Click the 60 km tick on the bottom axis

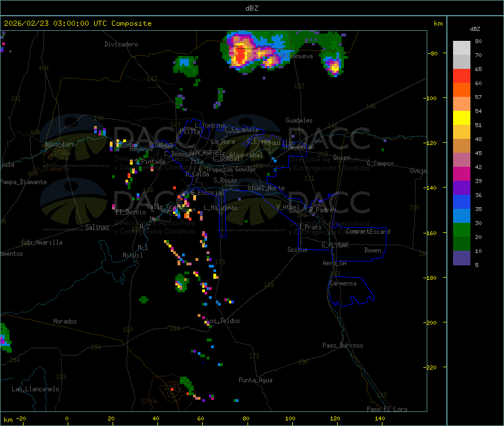point(200,418)
